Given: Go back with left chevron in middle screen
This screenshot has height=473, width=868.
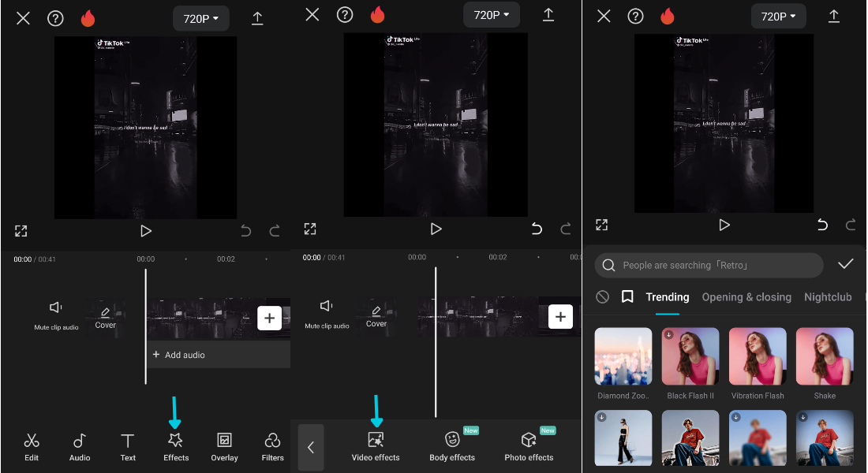Looking at the screenshot, I should coord(311,447).
